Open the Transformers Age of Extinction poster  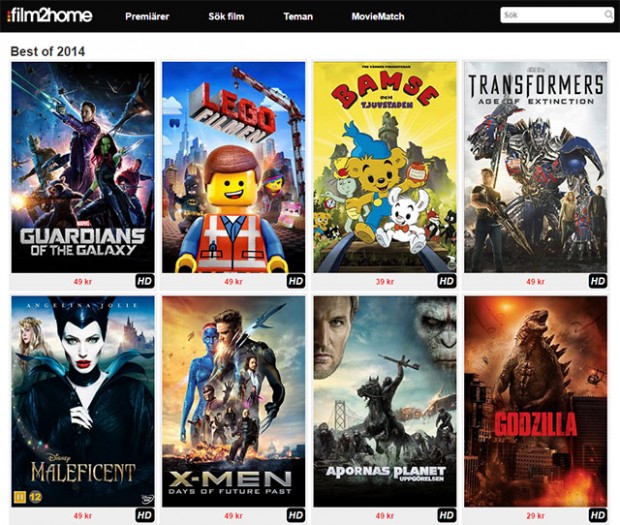(x=536, y=167)
